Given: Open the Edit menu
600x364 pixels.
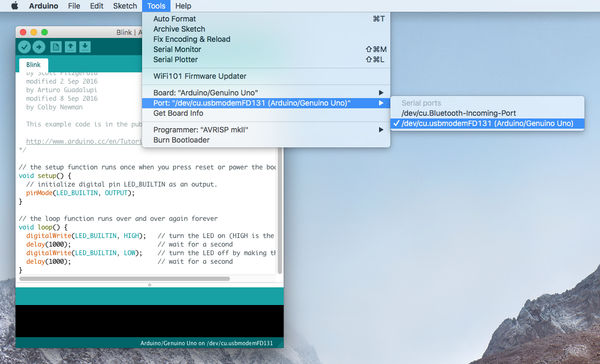Looking at the screenshot, I should tap(97, 6).
